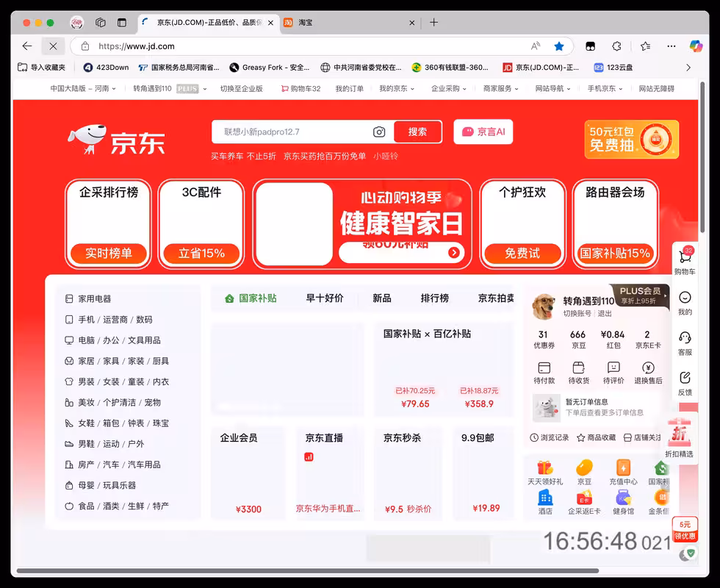Select the 早十好价 tab
Screen dimensions: 720x588
coord(325,298)
